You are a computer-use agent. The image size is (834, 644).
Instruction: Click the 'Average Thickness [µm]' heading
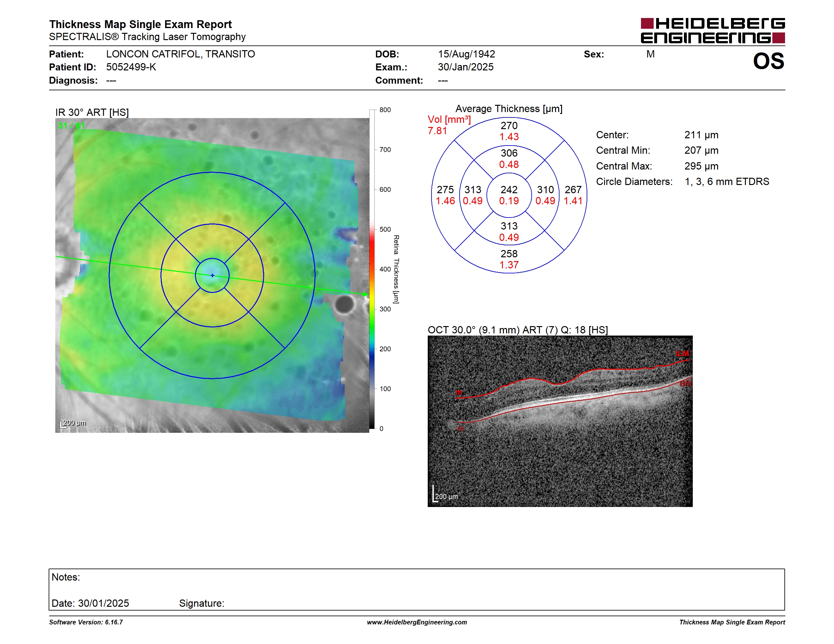pyautogui.click(x=509, y=109)
